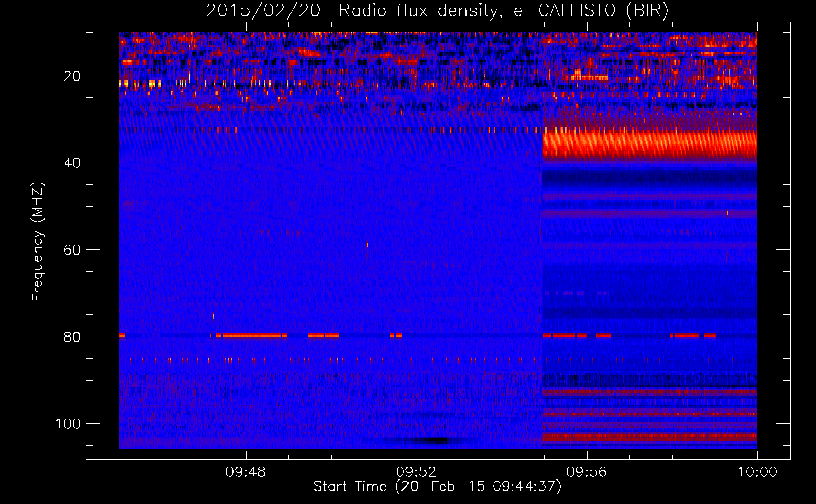The image size is (816, 504).
Task: Click the '20' frequency tick label
Action: point(72,77)
